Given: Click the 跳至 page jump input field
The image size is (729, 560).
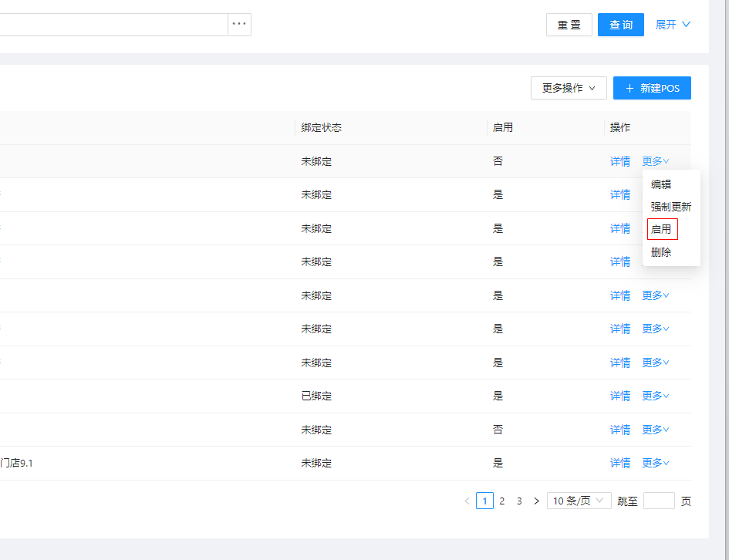Looking at the screenshot, I should 659,501.
